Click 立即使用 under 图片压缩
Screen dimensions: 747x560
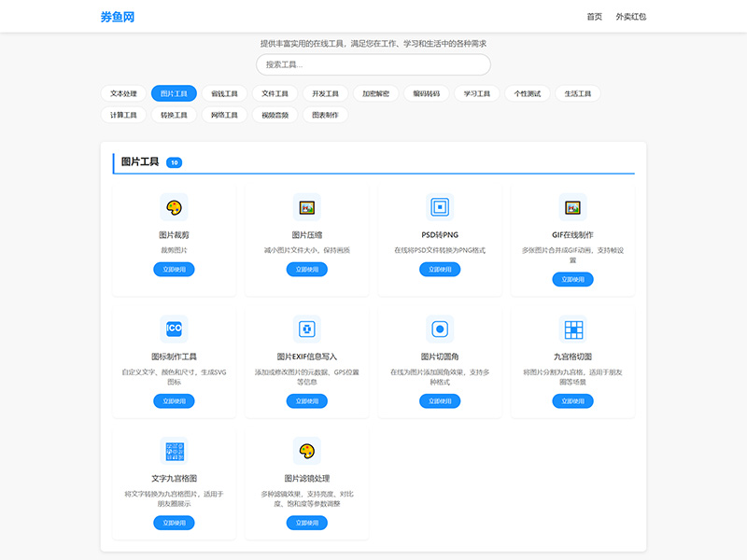pyautogui.click(x=308, y=269)
